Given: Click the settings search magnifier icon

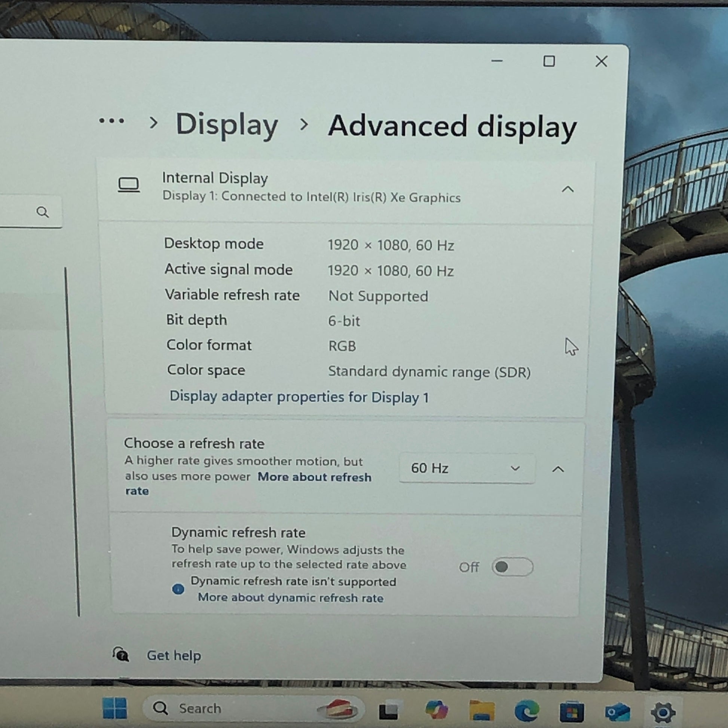Looking at the screenshot, I should coord(43,212).
